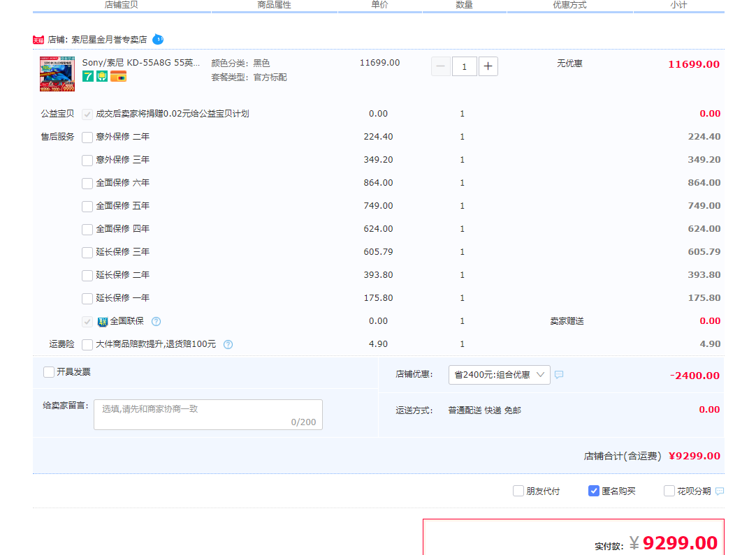Click the 数量 column header
Viewport: 756px width, 555px height.
pyautogui.click(x=465, y=5)
